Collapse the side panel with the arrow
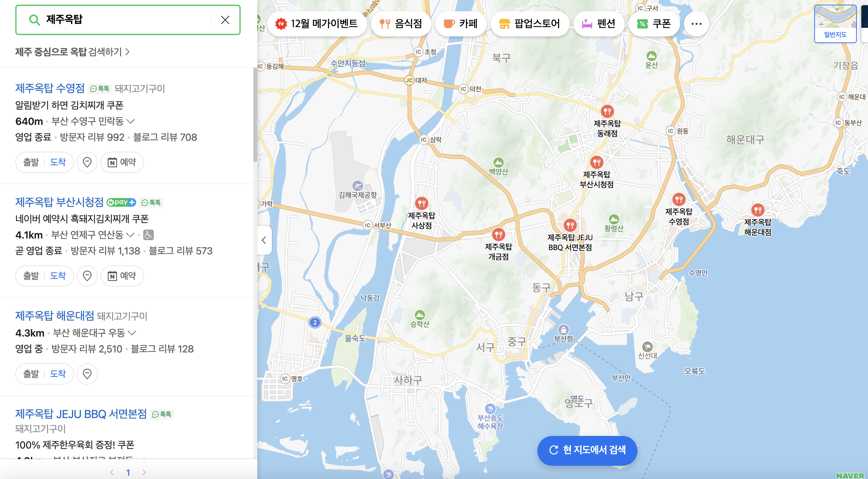 (264, 240)
